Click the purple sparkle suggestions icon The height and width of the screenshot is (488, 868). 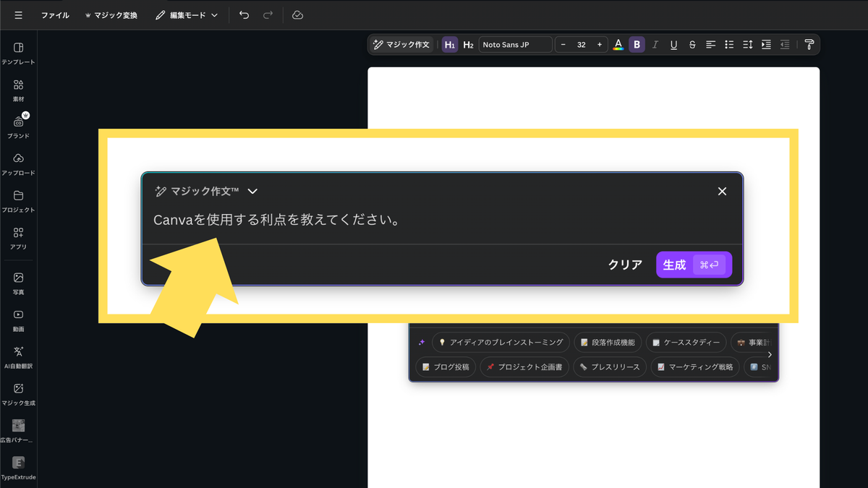(422, 343)
